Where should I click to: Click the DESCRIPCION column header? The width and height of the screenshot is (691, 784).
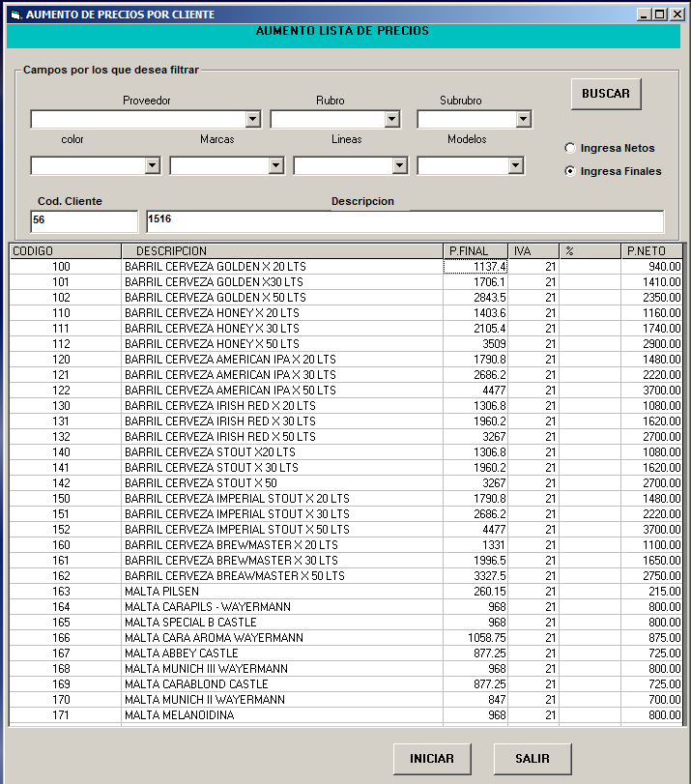[282, 251]
